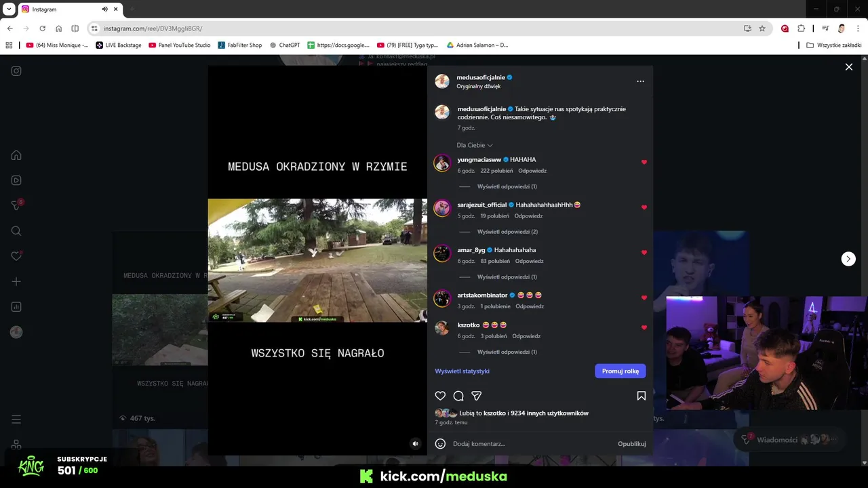Open Instagram home from sidebar house icon
The image size is (868, 488).
point(16,155)
